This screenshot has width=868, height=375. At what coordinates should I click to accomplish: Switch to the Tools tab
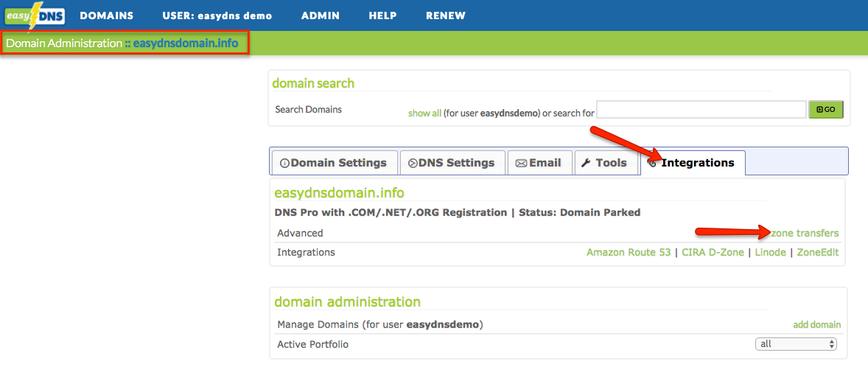pos(606,163)
